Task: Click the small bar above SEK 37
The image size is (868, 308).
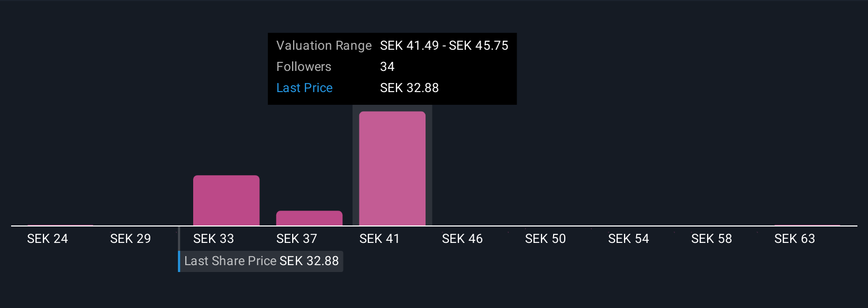Action: point(309,218)
